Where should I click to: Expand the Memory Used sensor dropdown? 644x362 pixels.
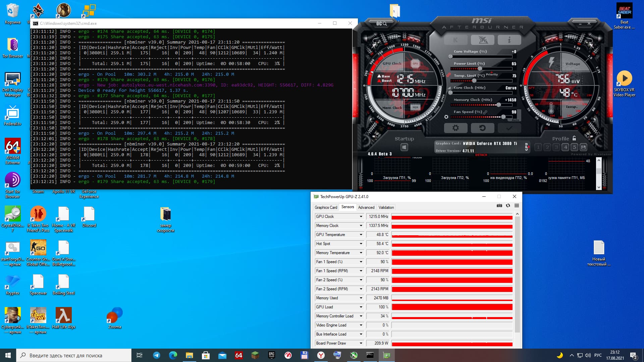pos(361,298)
